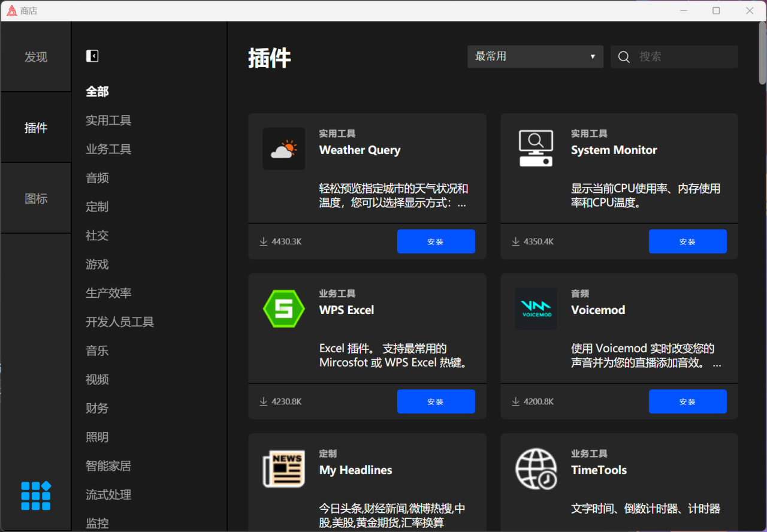Select the 流式处理 category

(108, 494)
